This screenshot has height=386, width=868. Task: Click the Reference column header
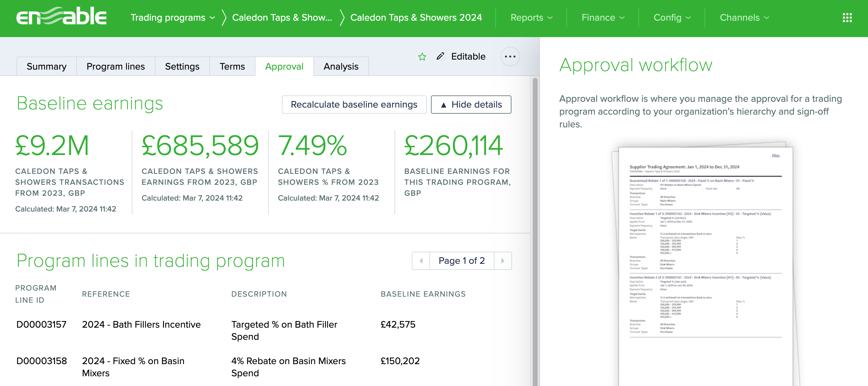click(106, 294)
